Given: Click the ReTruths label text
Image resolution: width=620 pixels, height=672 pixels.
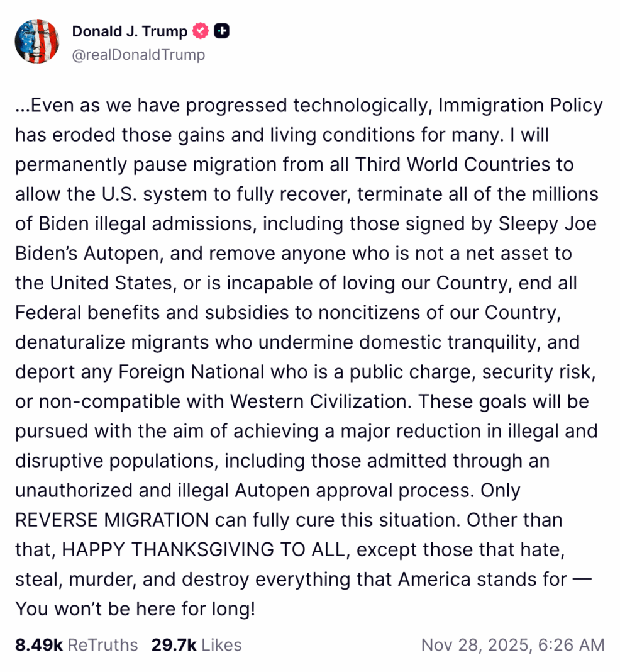Looking at the screenshot, I should click(x=102, y=645).
